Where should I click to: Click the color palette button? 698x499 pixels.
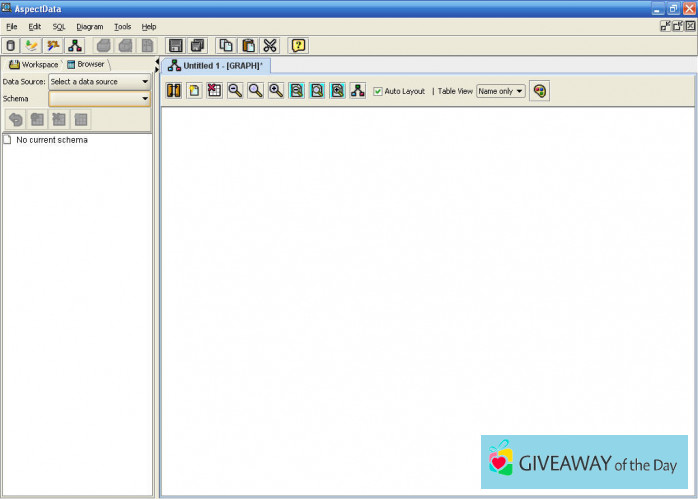click(540, 91)
